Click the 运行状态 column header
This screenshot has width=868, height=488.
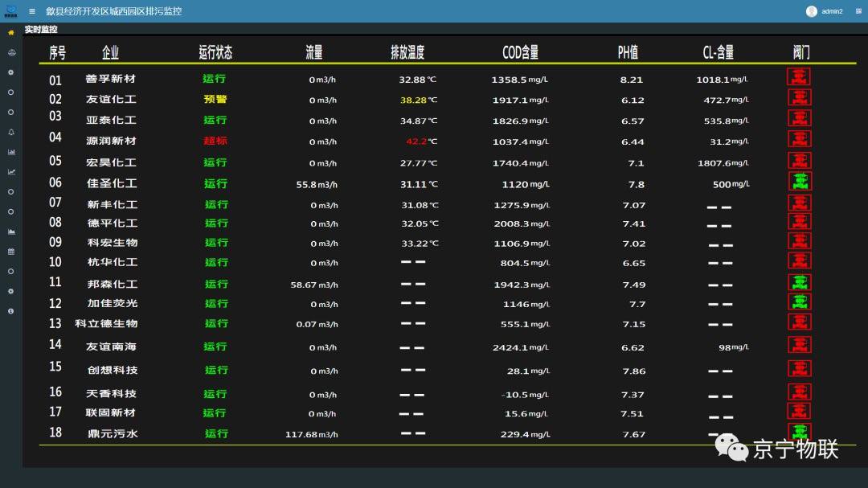pyautogui.click(x=215, y=52)
